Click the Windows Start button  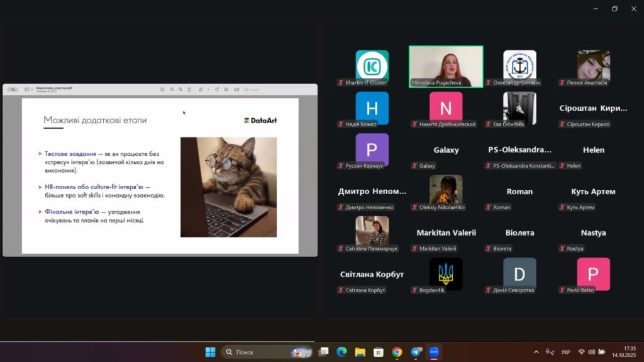pos(210,352)
